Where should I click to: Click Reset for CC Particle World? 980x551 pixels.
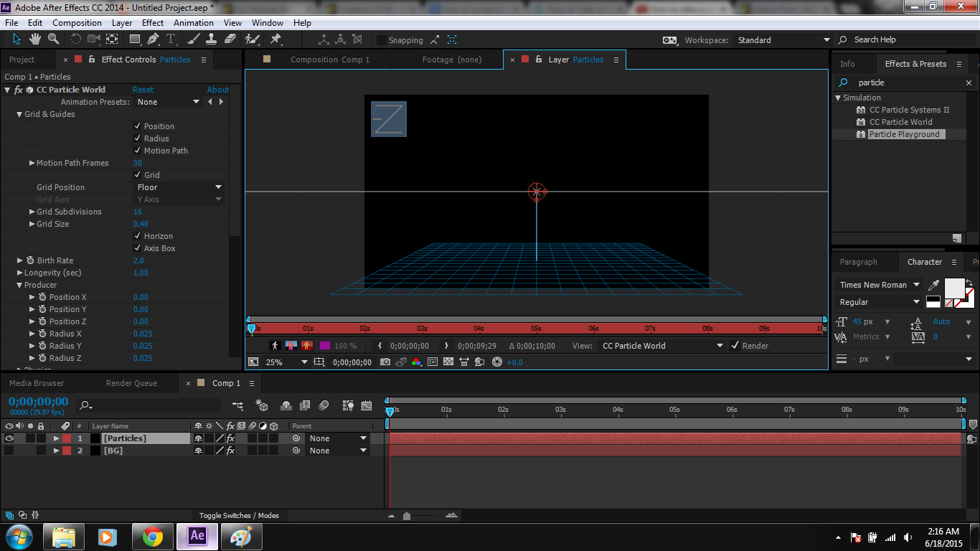143,90
